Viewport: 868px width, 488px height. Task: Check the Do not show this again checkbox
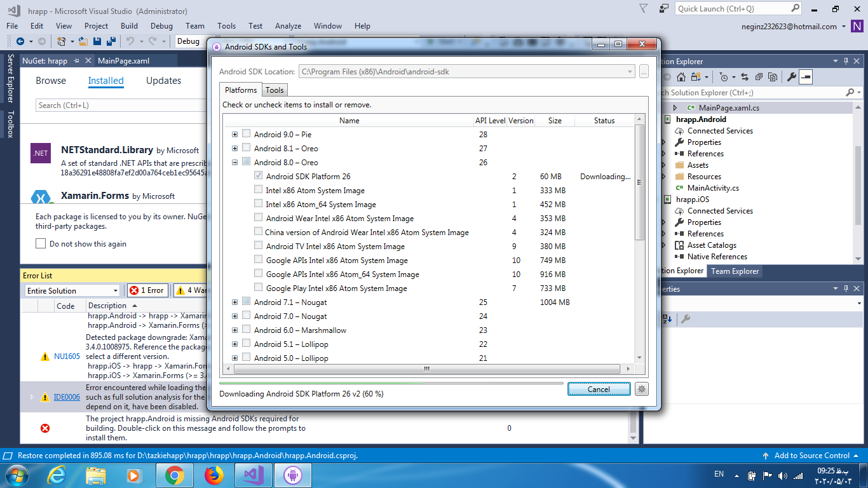click(x=41, y=243)
